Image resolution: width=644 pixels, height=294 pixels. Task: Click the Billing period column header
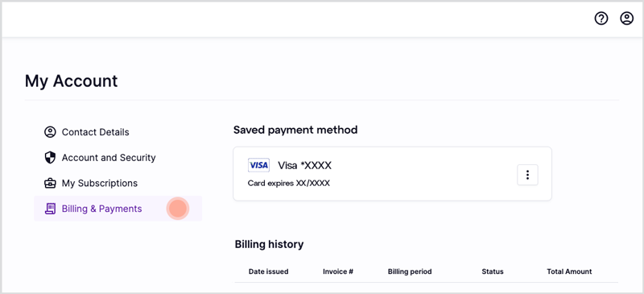410,271
